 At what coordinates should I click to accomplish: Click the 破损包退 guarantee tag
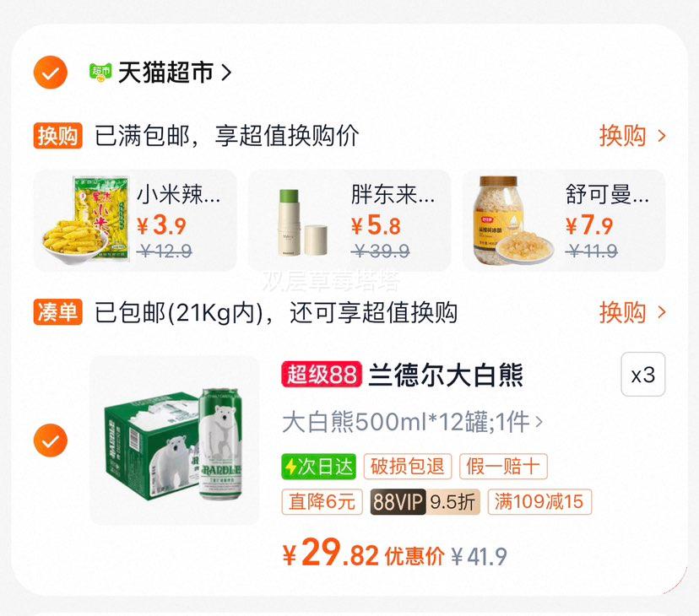tap(408, 467)
